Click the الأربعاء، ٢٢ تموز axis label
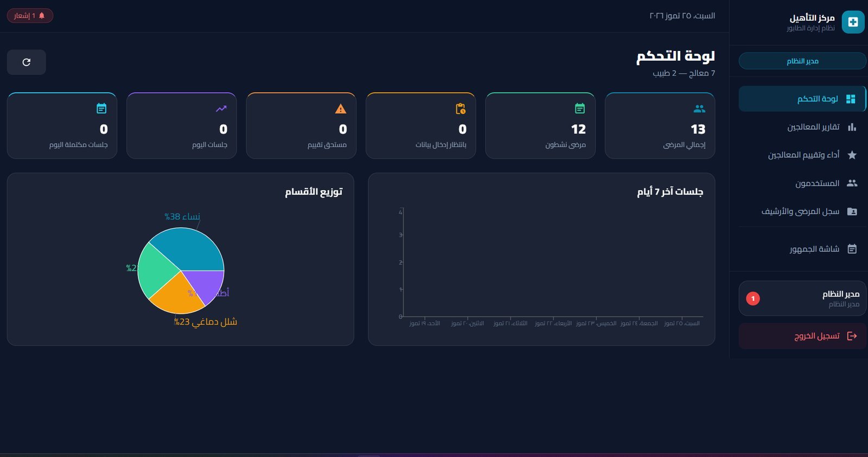 [553, 324]
